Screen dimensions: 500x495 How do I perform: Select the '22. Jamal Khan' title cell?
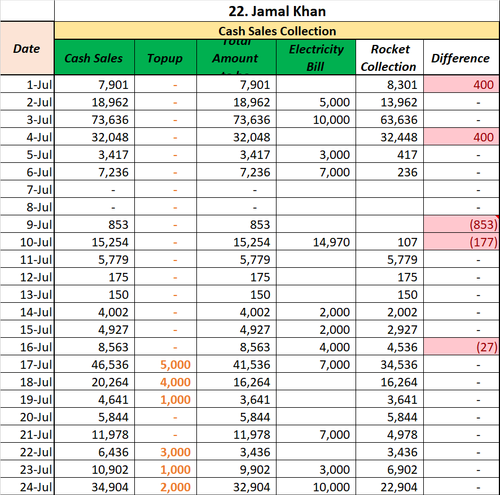pos(277,11)
